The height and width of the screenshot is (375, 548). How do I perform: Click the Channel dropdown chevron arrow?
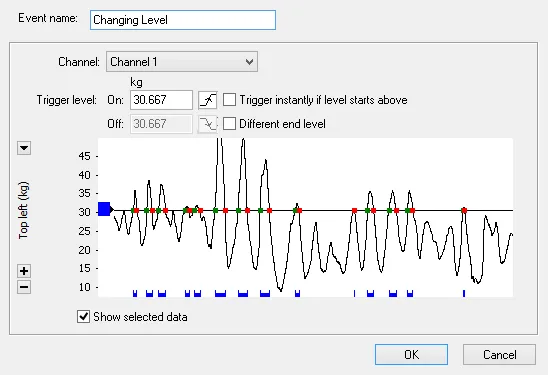tap(249, 62)
